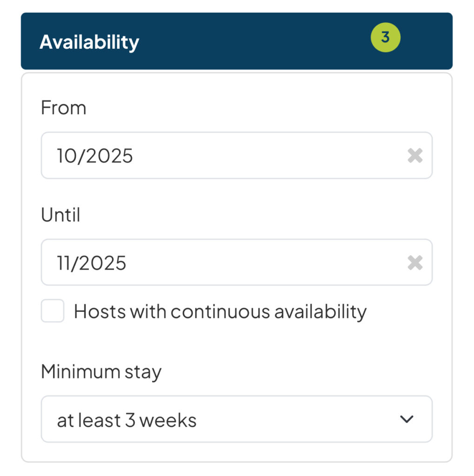
Task: Click the 'Hosts with continuous availability' label
Action: coord(220,311)
